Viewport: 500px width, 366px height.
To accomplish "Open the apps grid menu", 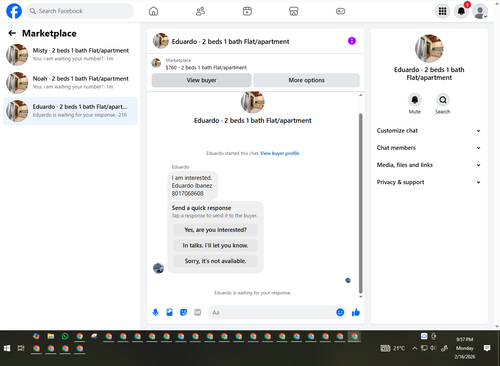I will [442, 11].
